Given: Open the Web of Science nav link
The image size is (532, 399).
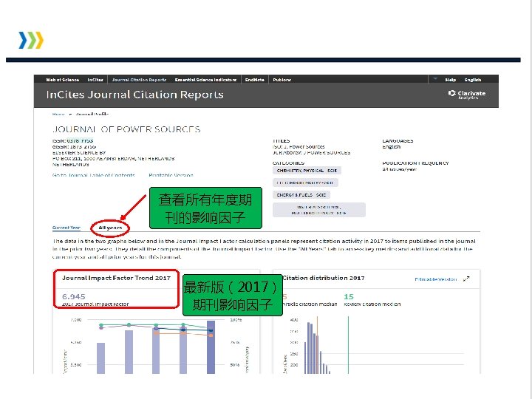Looking at the screenshot, I should [x=62, y=80].
